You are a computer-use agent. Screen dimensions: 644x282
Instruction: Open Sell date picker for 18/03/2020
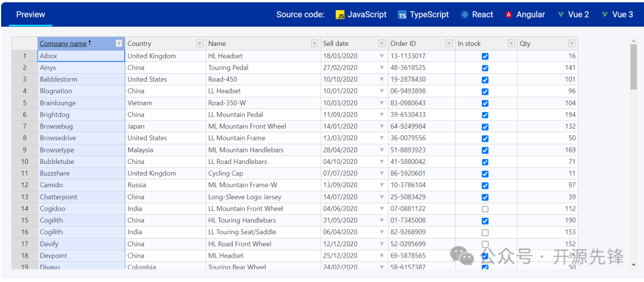click(x=382, y=56)
